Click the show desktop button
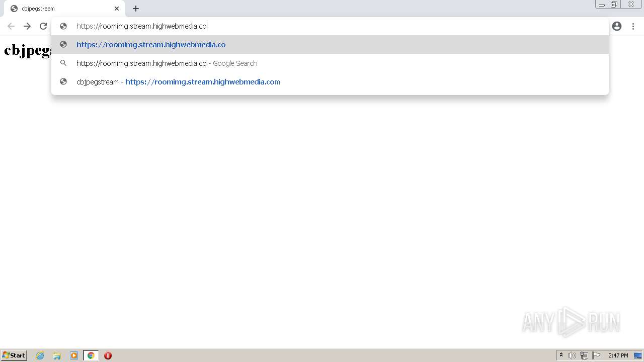644x362 pixels. [638, 355]
